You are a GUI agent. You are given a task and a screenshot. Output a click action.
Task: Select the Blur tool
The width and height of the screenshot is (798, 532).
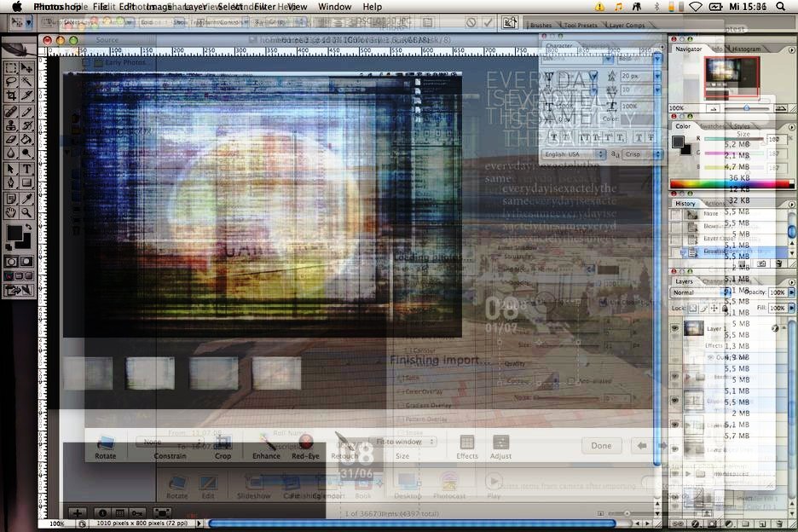11,153
